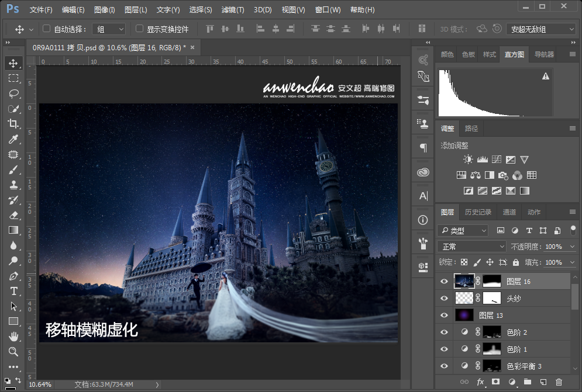Open the 安超无敌组 workspace dropdown
Screen dimensions: 582x392
(x=541, y=29)
